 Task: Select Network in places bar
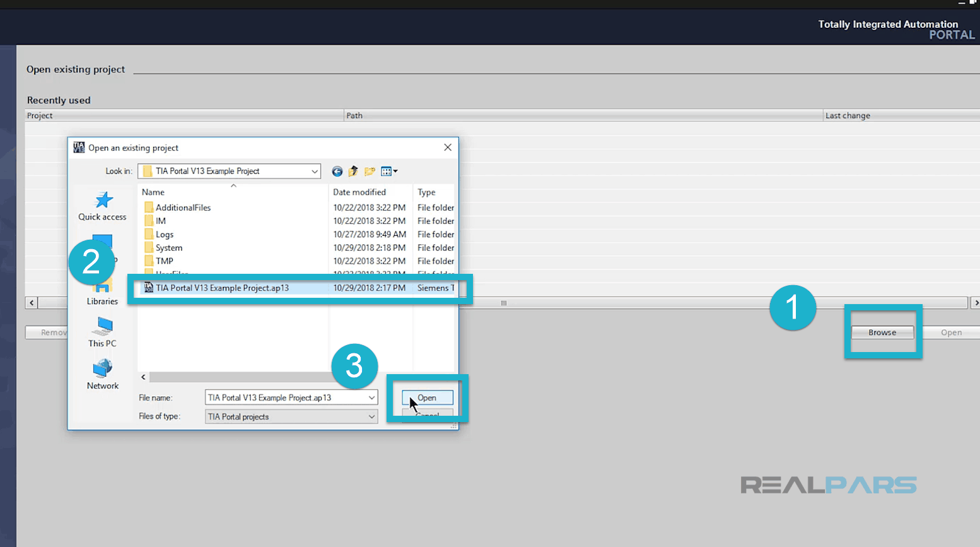pos(102,375)
